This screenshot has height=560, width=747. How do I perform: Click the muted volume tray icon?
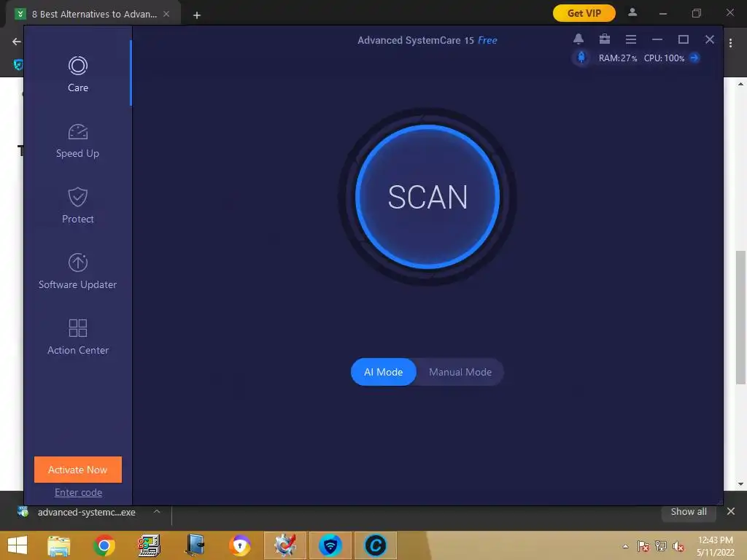point(678,546)
